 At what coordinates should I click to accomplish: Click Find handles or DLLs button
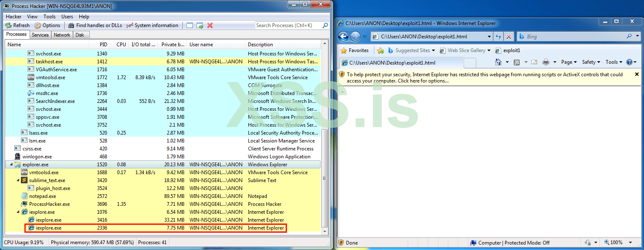(95, 25)
